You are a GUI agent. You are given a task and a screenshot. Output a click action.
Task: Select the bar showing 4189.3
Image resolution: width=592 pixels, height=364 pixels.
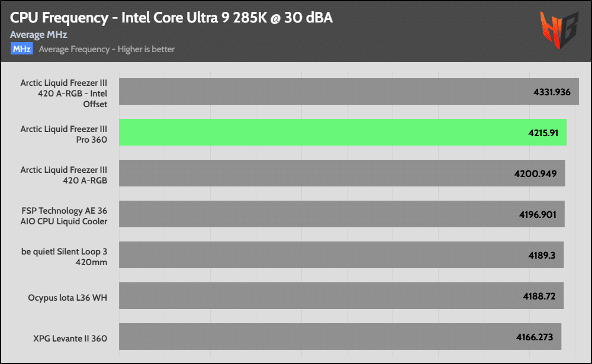click(341, 255)
